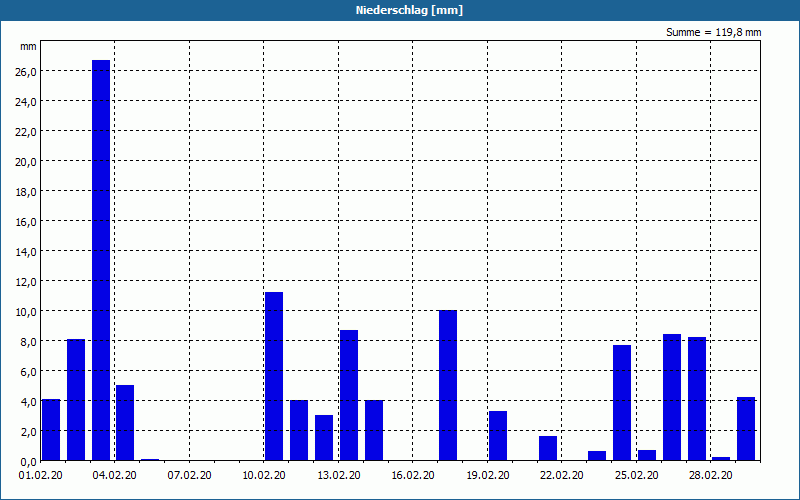Select the last bar of the month
Viewport: 800px width, 500px height.
click(746, 429)
